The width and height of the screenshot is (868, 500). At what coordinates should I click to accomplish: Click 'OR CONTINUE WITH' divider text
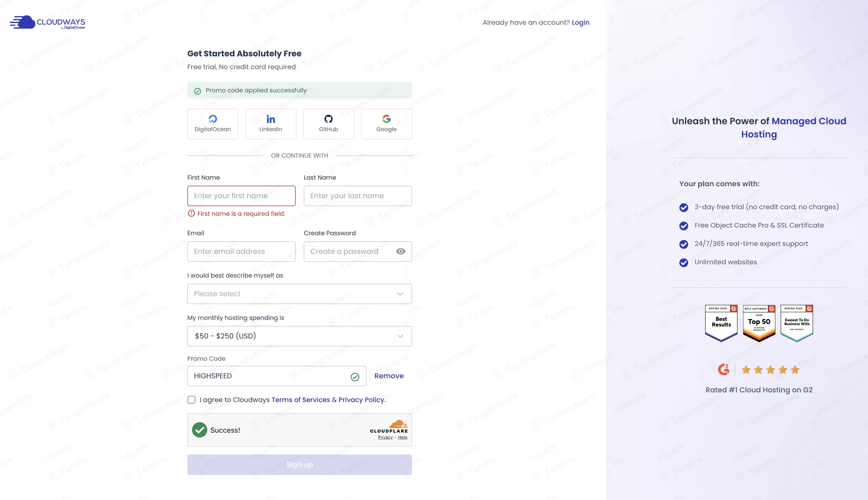pos(300,156)
